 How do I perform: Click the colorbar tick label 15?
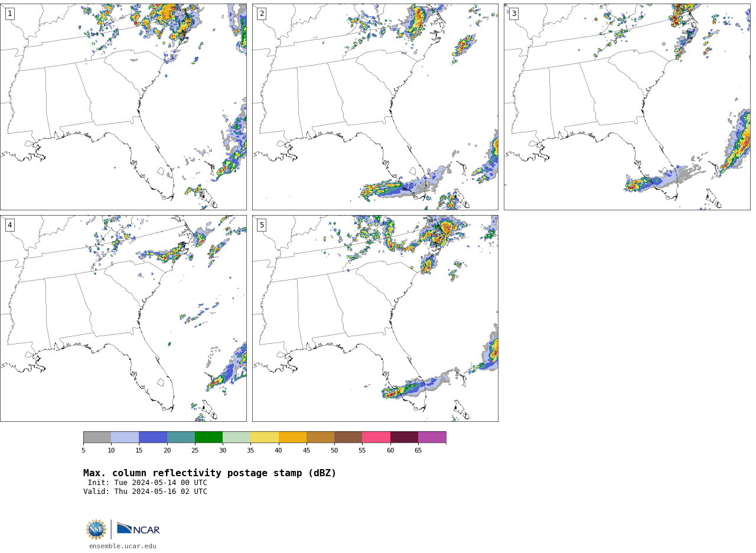(139, 451)
